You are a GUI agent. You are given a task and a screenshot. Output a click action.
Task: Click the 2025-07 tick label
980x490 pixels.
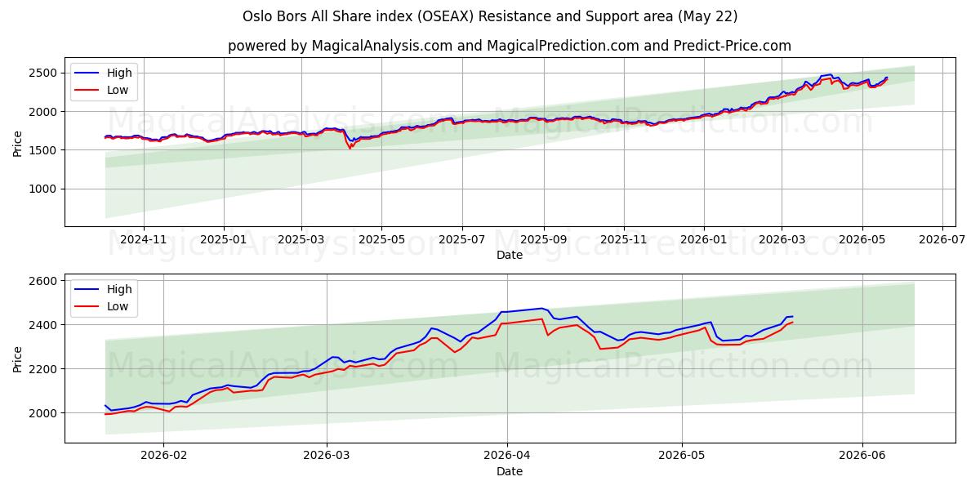point(462,239)
